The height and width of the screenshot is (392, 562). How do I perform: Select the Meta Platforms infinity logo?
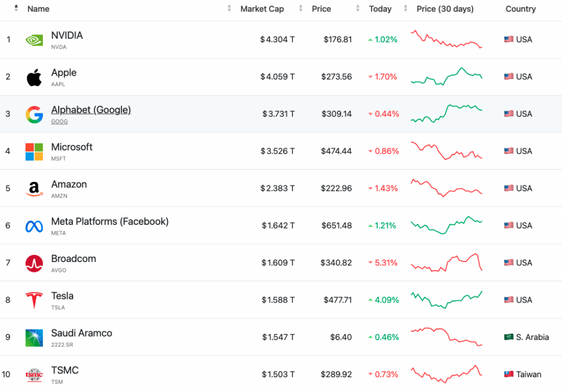pyautogui.click(x=33, y=225)
